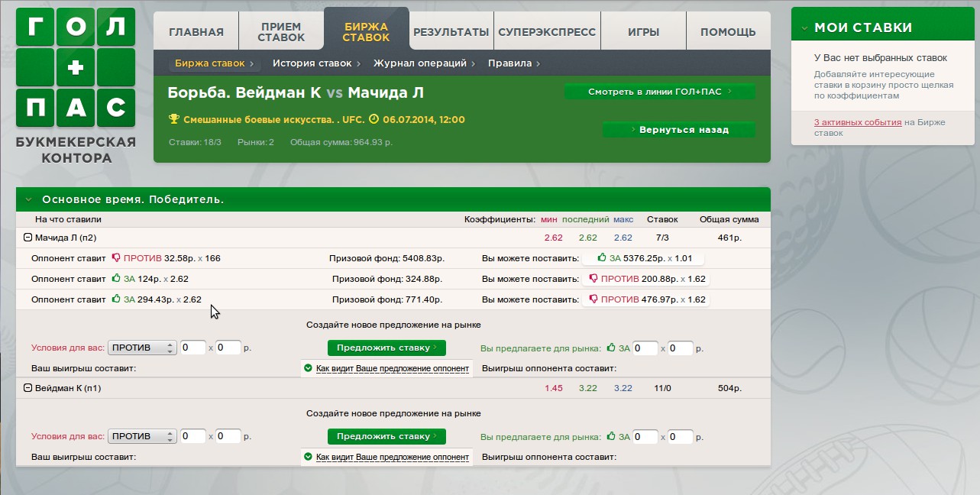980x495 pixels.
Task: Open the СУПЕРЭКСПРЕСС tab
Action: (x=547, y=31)
